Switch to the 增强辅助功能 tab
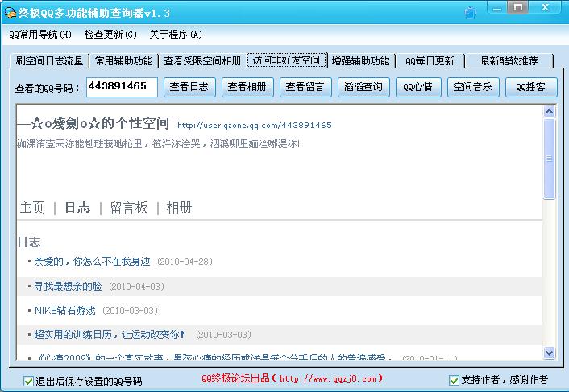Viewport: 569px width, 392px height. point(361,60)
